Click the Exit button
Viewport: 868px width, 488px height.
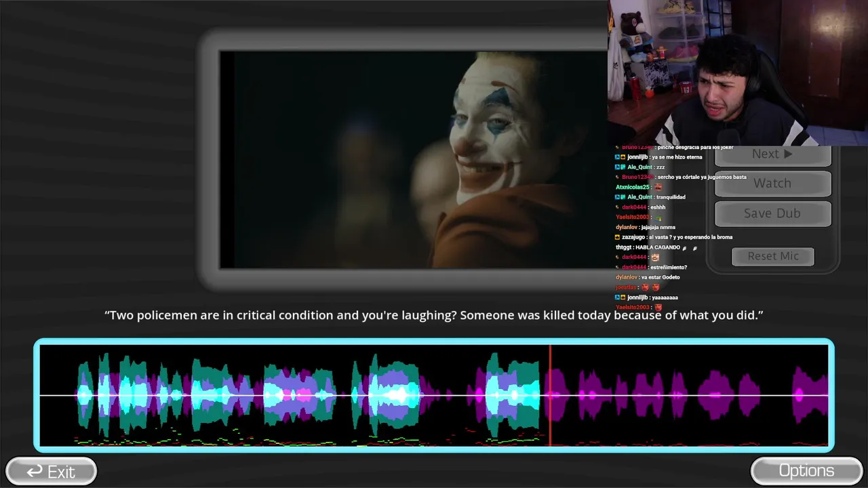51,471
